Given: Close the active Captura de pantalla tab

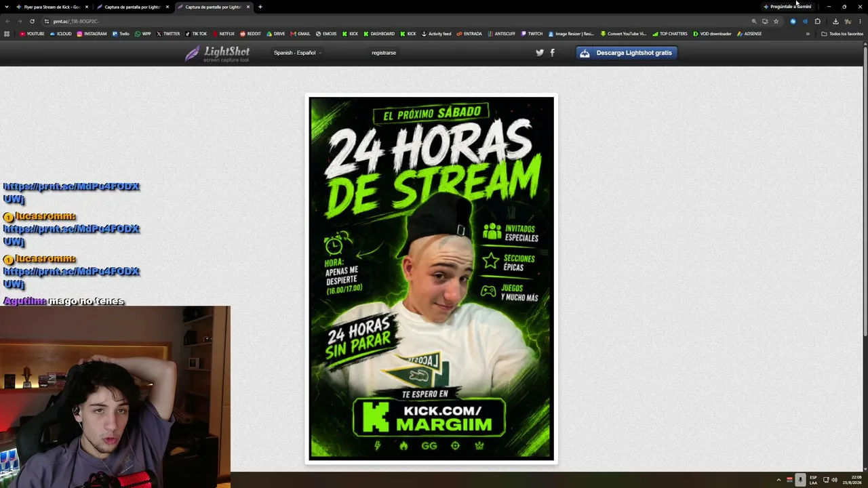Looking at the screenshot, I should [248, 7].
